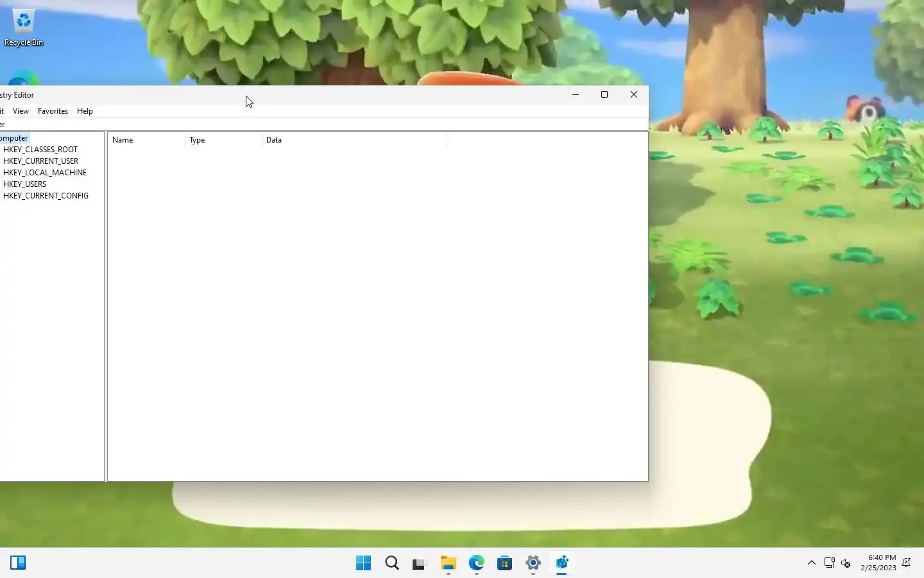Select the HKEY_USERS key

[24, 184]
